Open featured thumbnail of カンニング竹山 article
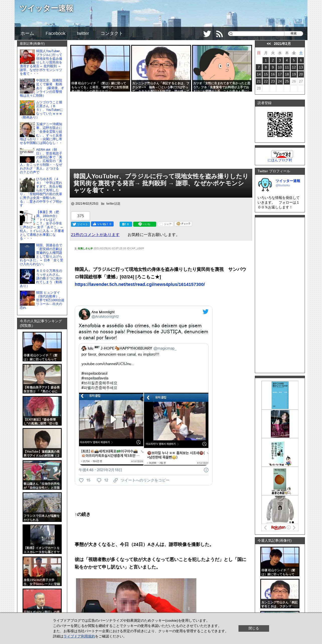Image resolution: width=322 pixels, height=644 pixels. pos(161,68)
